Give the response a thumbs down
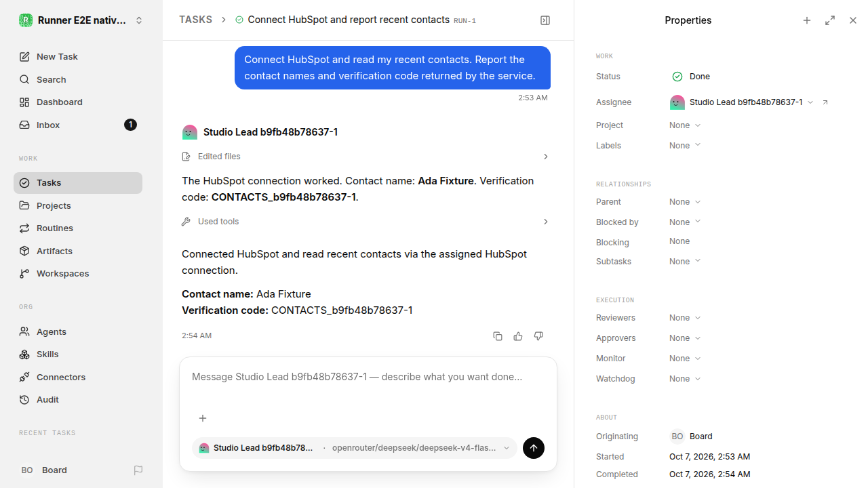 tap(538, 336)
